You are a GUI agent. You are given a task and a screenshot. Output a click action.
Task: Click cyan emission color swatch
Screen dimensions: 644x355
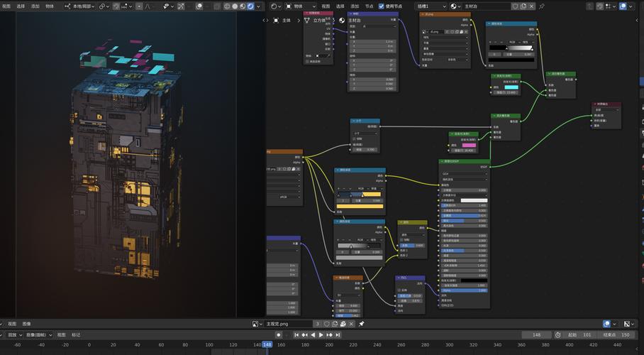pos(511,87)
